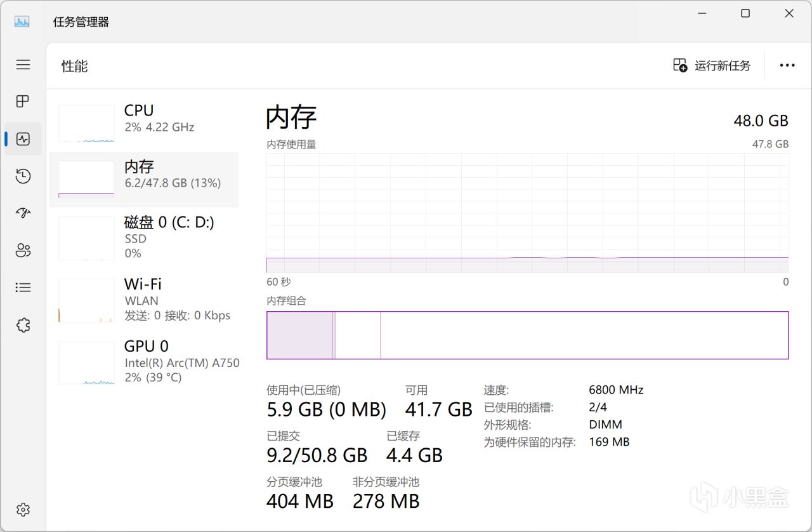Open the Processes page icon
812x532 pixels.
pyautogui.click(x=23, y=102)
